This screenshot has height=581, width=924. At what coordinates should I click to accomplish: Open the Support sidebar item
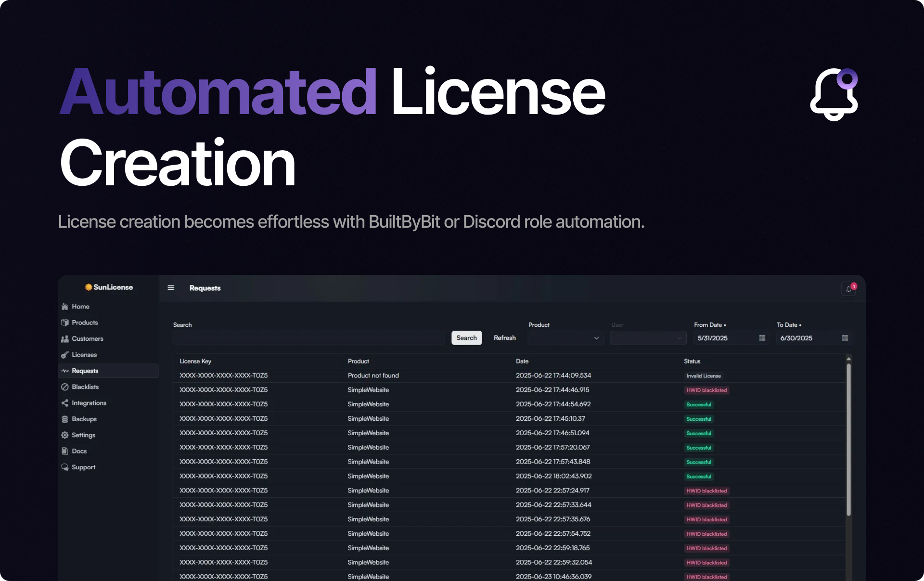(x=83, y=467)
